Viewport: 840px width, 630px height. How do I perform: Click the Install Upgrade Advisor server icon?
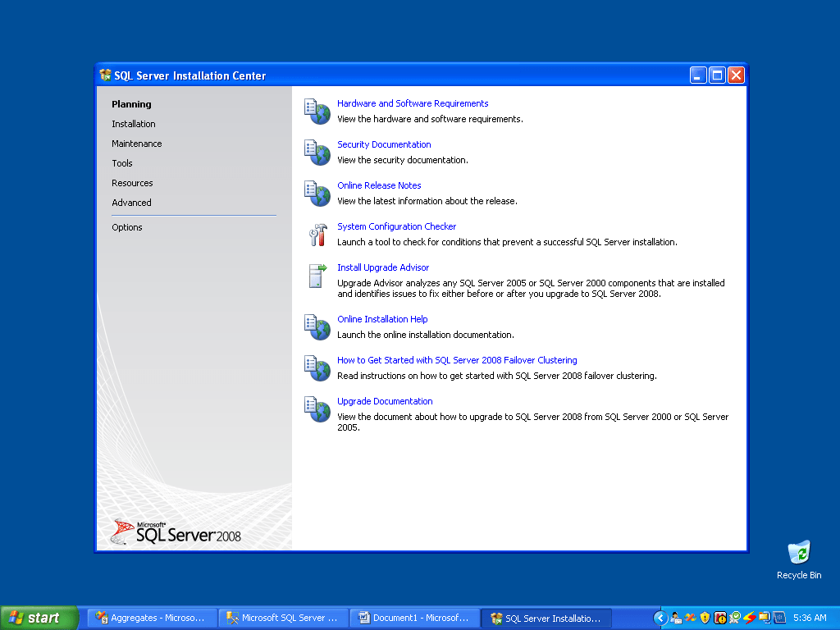point(317,276)
